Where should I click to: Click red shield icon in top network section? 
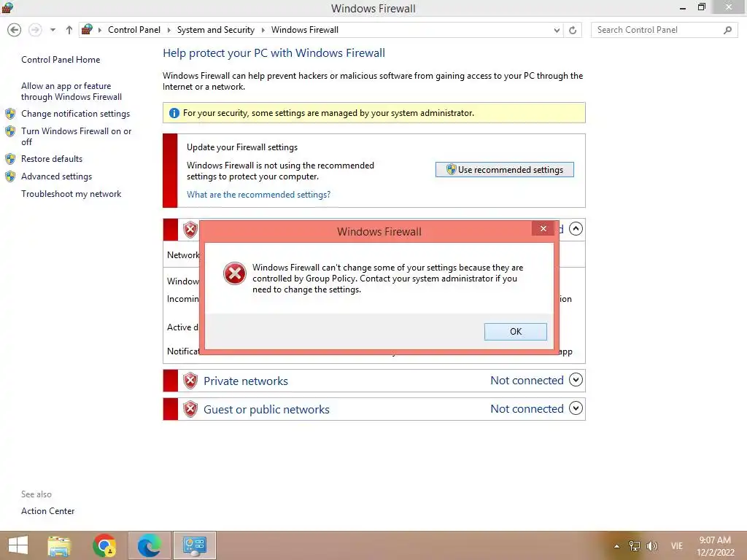click(x=190, y=230)
